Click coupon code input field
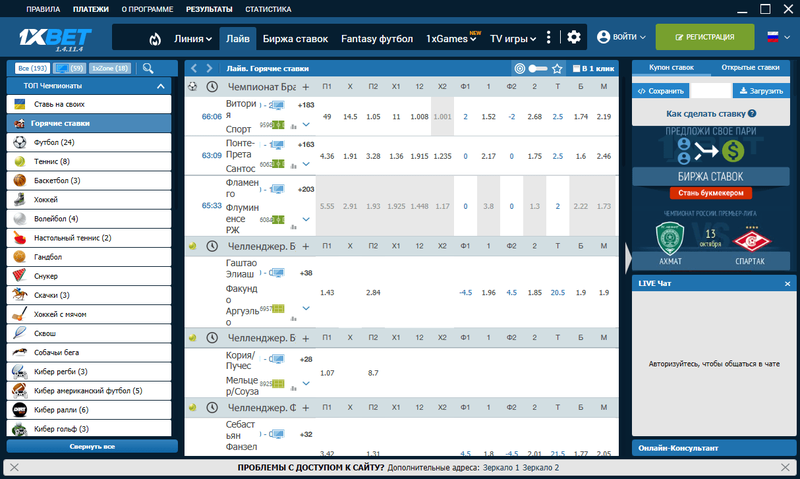 point(711,91)
